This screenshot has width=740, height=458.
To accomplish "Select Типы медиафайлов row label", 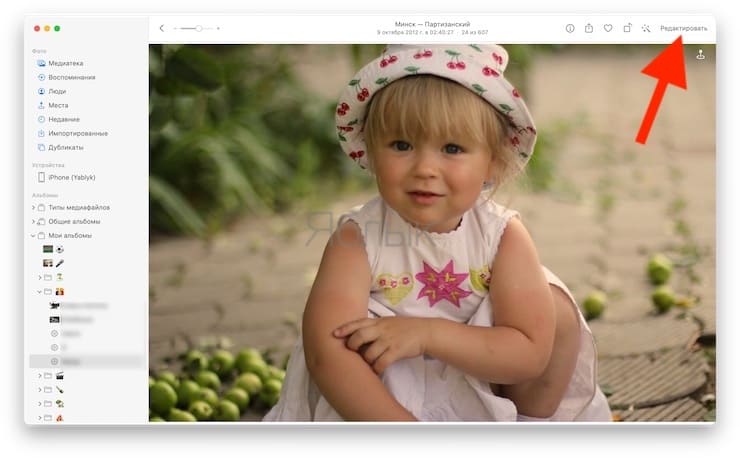I will pos(79,207).
